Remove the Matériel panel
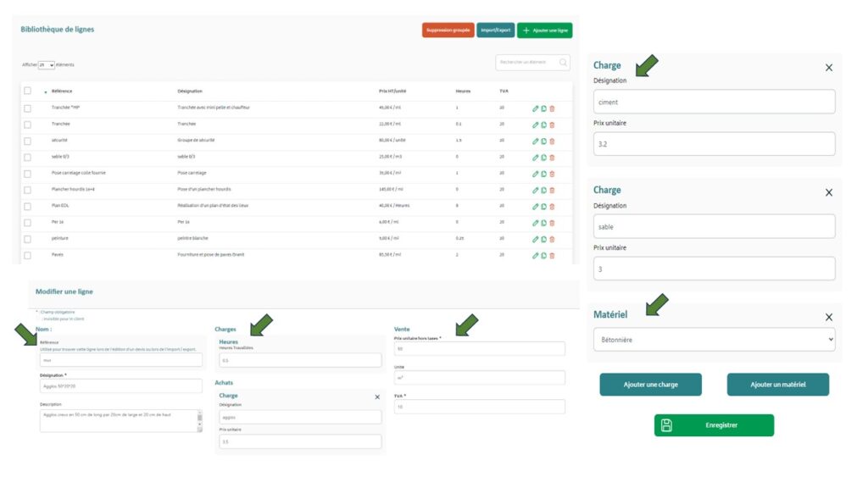The image size is (868, 488). (829, 317)
